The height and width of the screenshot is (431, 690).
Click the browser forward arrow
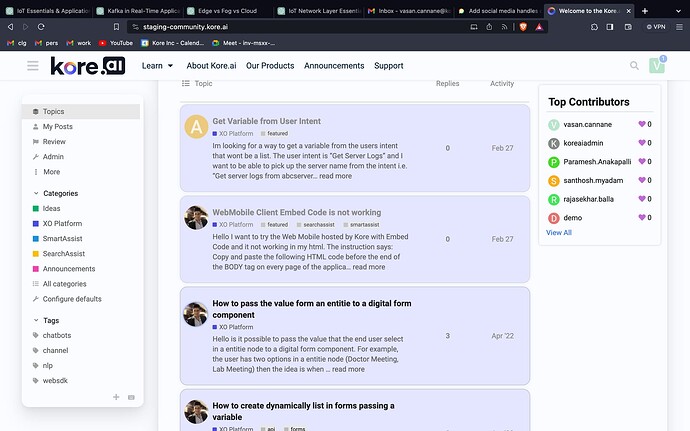[25, 27]
